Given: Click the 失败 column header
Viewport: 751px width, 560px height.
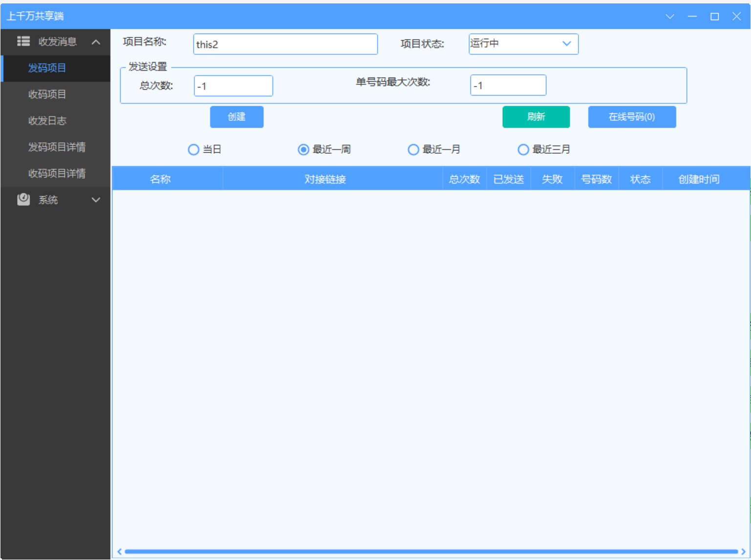Looking at the screenshot, I should [553, 179].
